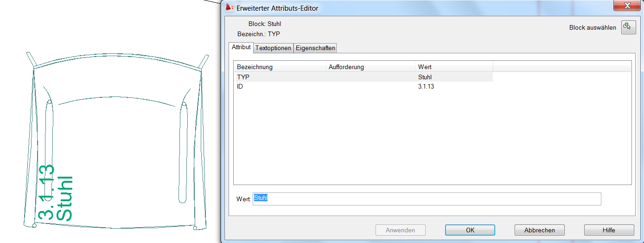Screen dimensions: 644x243
Task: Close the Erweiterter Attributs-Editor dialog
Action: (x=627, y=6)
